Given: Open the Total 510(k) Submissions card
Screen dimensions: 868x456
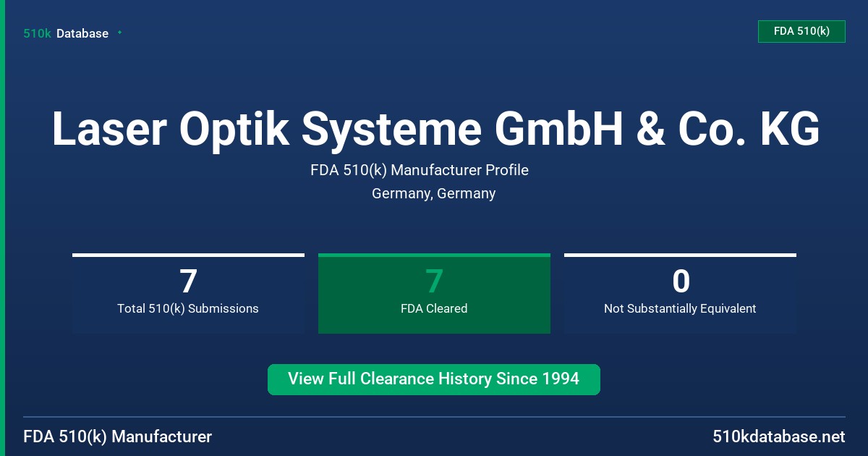Looking at the screenshot, I should point(188,293).
